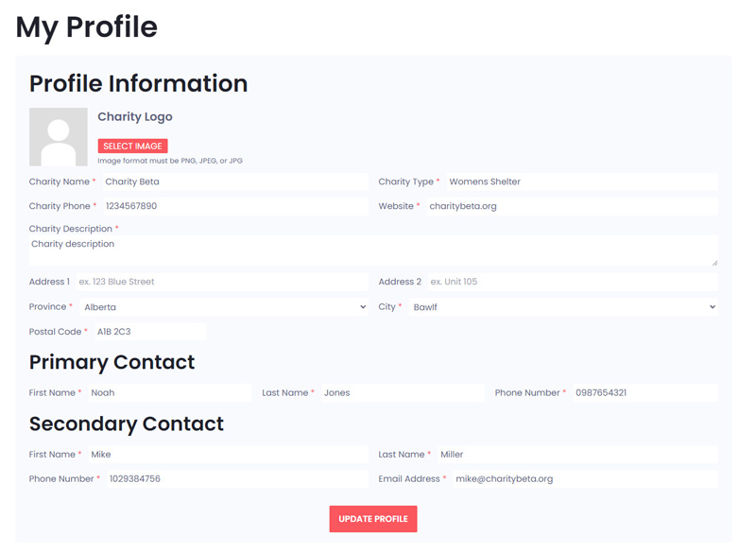Open the City dropdown showing Bawlf

coord(563,307)
